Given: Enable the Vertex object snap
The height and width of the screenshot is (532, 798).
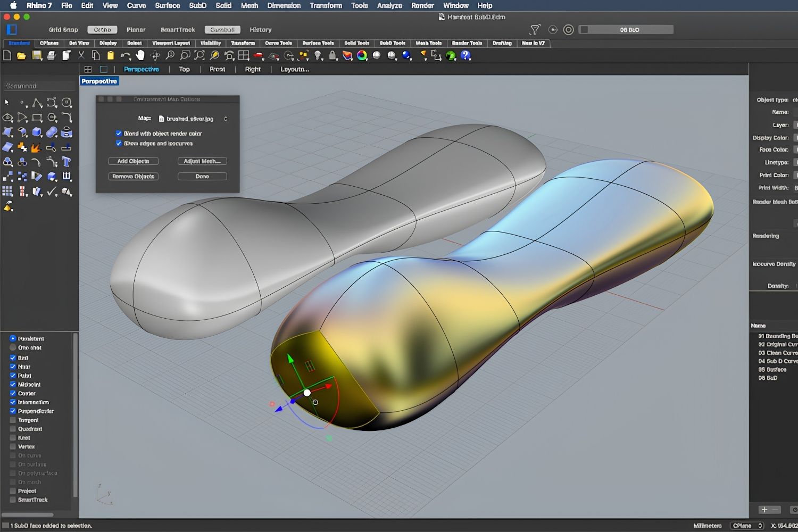Looking at the screenshot, I should pyautogui.click(x=13, y=446).
